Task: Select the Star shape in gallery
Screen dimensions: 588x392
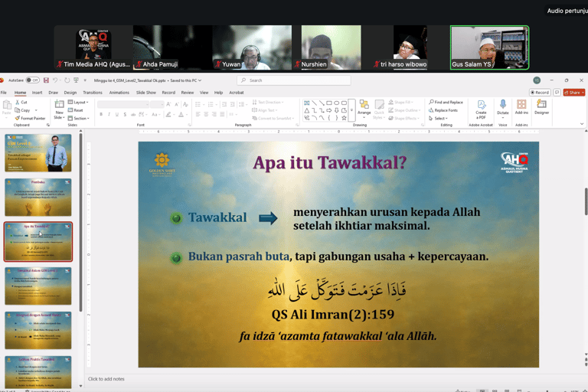Action: tap(344, 118)
